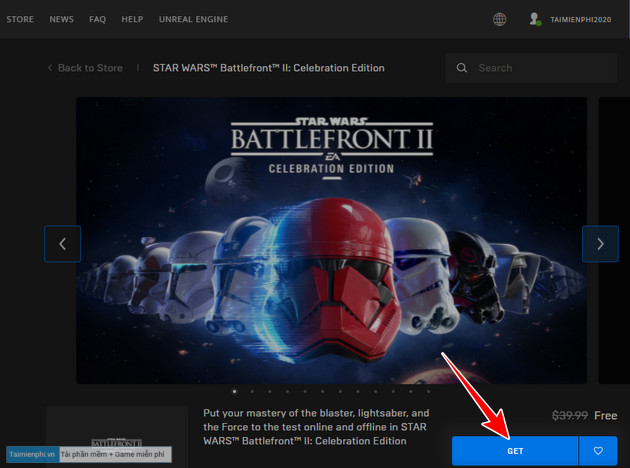Viewport: 630px width, 468px height.
Task: Focus the Search input field
Action: point(531,68)
